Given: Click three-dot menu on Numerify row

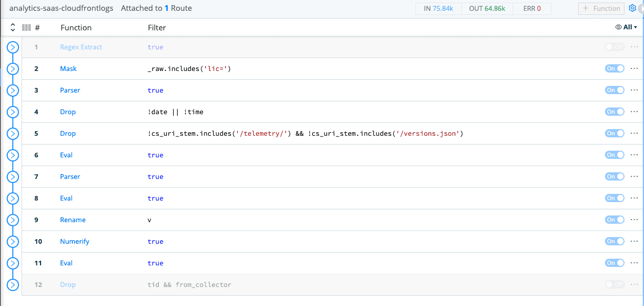Looking at the screenshot, I should click(x=634, y=241).
